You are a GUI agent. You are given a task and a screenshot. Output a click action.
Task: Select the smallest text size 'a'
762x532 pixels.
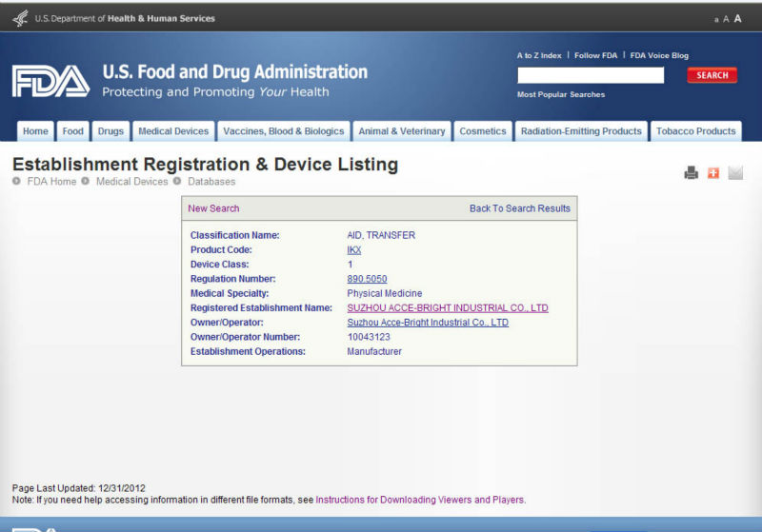[x=716, y=20]
